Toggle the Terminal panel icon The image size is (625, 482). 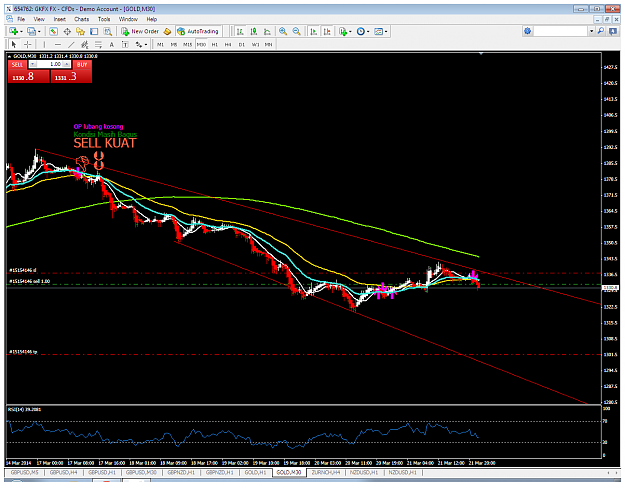click(x=94, y=31)
